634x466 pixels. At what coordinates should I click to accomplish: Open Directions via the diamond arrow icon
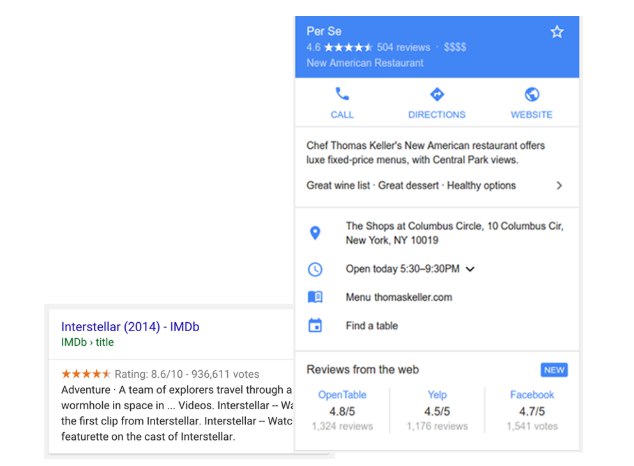tap(437, 94)
